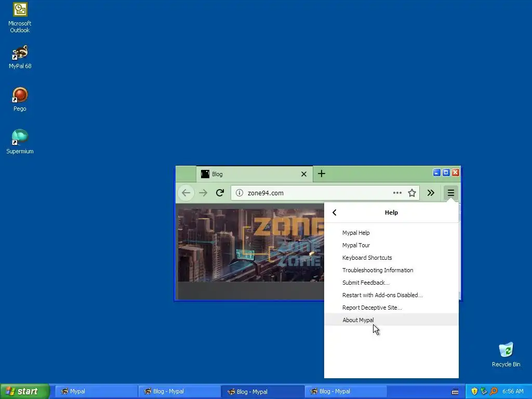The height and width of the screenshot is (399, 532).
Task: Open About Mypal
Action: coord(391,320)
